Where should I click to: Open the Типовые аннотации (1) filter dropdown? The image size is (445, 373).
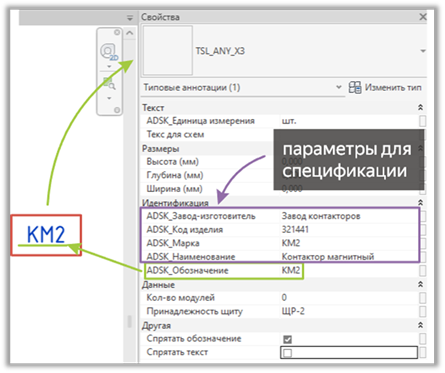pos(243,87)
